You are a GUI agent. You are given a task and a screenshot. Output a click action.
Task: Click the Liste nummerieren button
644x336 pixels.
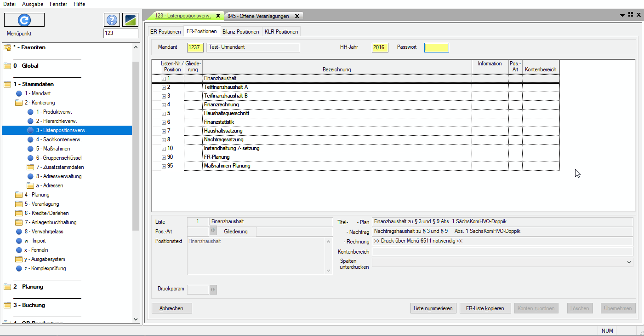pos(433,308)
